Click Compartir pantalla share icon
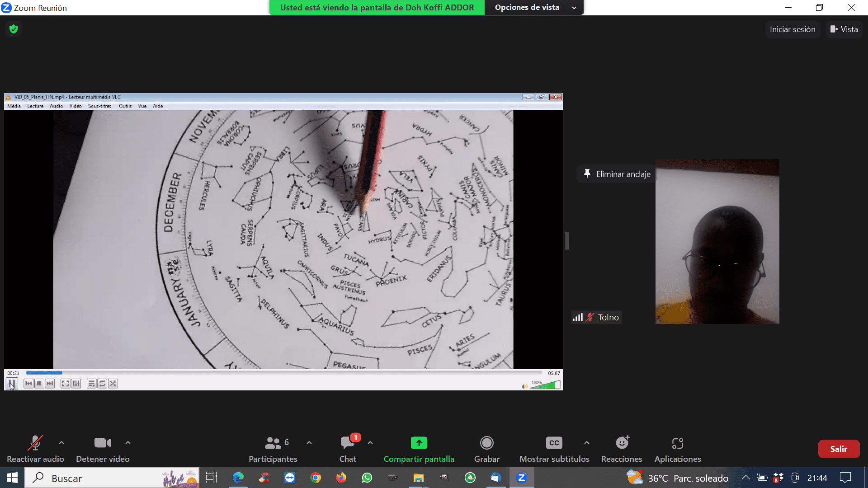 (419, 443)
